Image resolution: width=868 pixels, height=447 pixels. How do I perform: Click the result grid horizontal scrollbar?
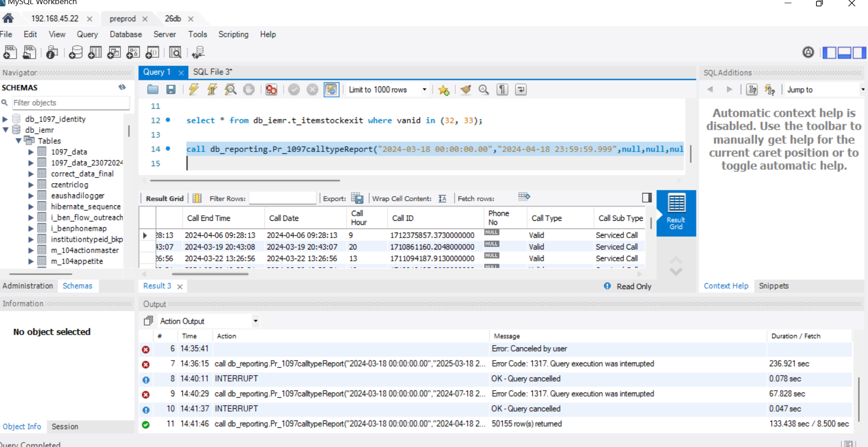point(210,274)
